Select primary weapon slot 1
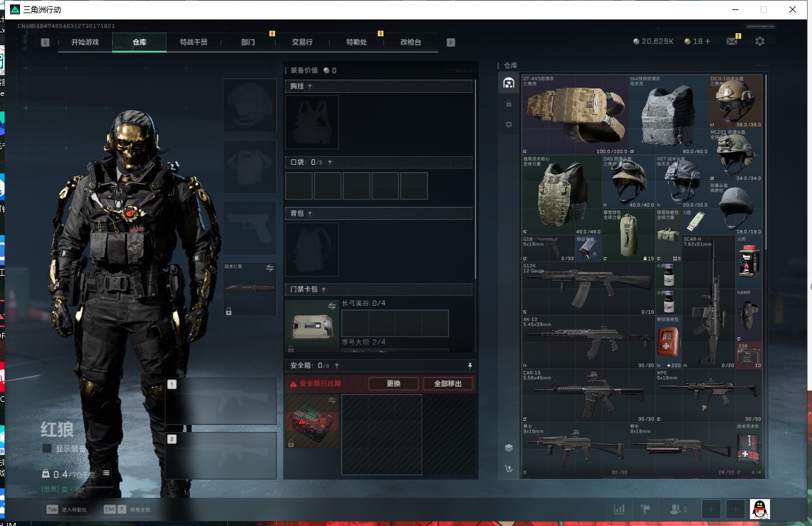This screenshot has height=526, width=812. click(221, 401)
